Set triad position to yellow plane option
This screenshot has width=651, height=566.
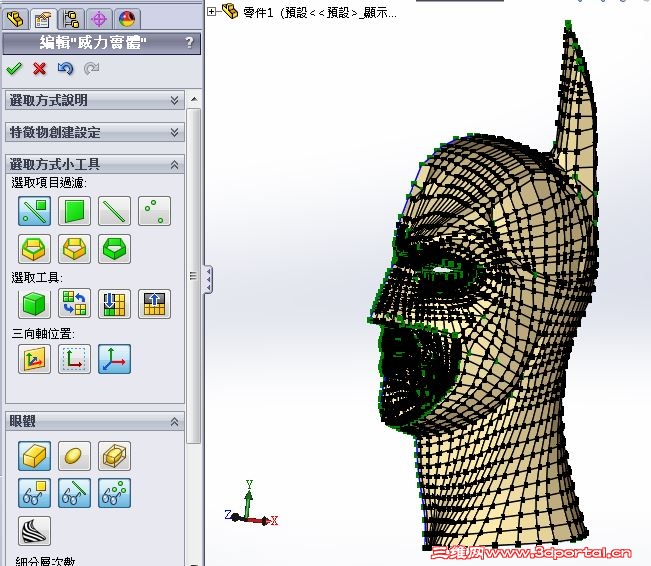[x=34, y=359]
